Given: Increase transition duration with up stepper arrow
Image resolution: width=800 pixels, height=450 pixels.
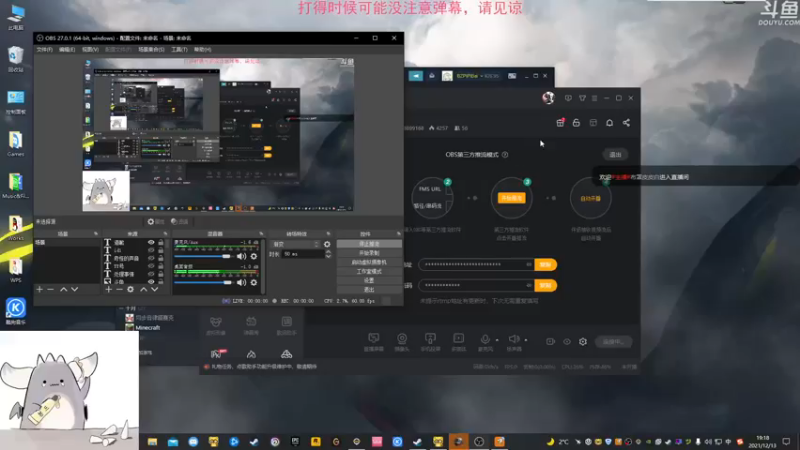Looking at the screenshot, I should [x=328, y=252].
